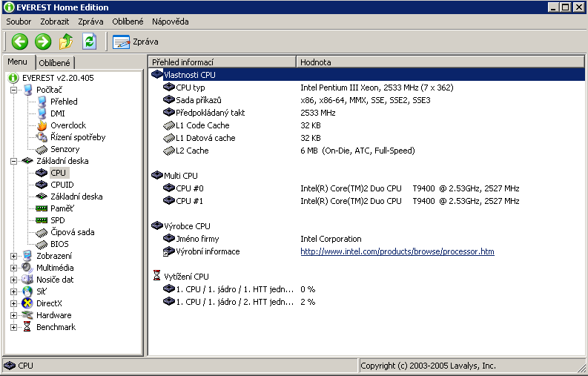Collapse the Základní deska parent node
Image resolution: width=588 pixels, height=376 pixels.
point(14,162)
